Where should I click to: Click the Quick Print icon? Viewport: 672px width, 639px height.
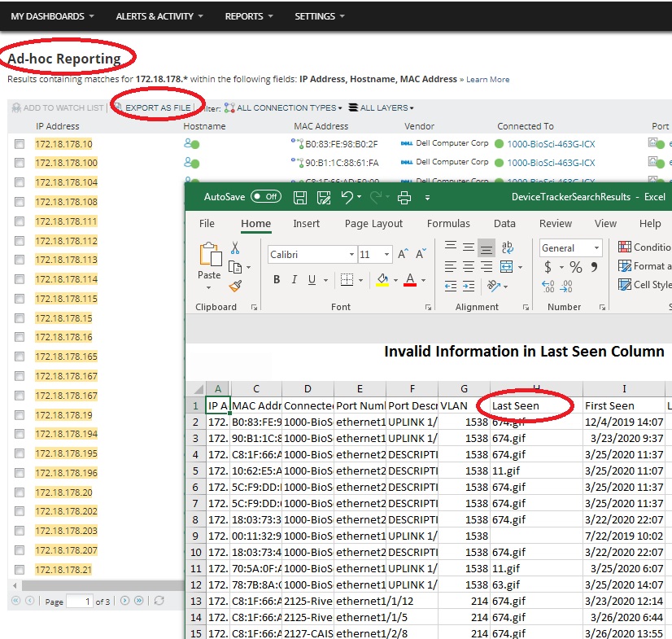click(x=404, y=197)
